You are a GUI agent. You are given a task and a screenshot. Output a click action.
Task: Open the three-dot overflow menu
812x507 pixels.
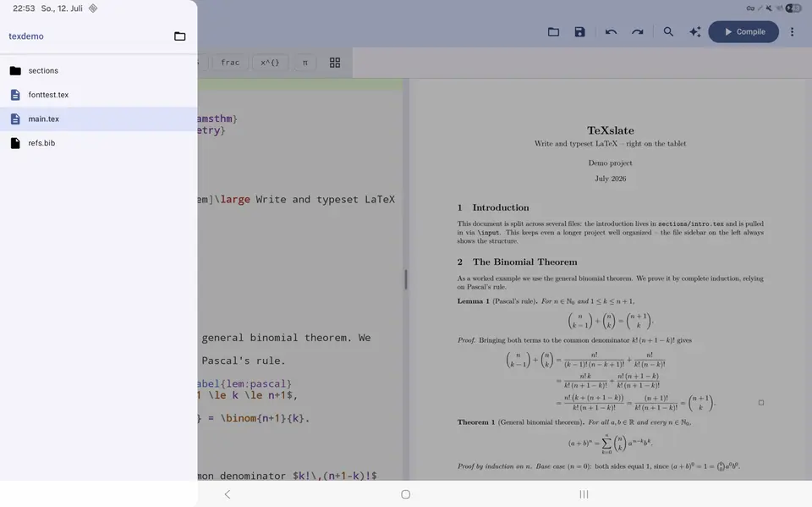pos(792,32)
